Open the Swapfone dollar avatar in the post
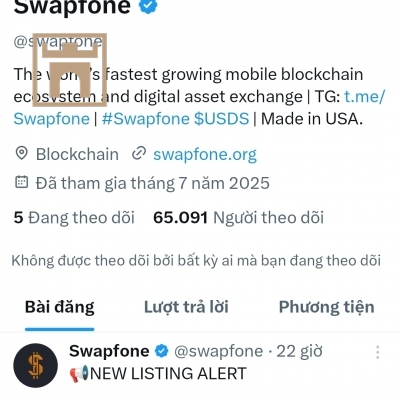The width and height of the screenshot is (400, 400). [35, 365]
